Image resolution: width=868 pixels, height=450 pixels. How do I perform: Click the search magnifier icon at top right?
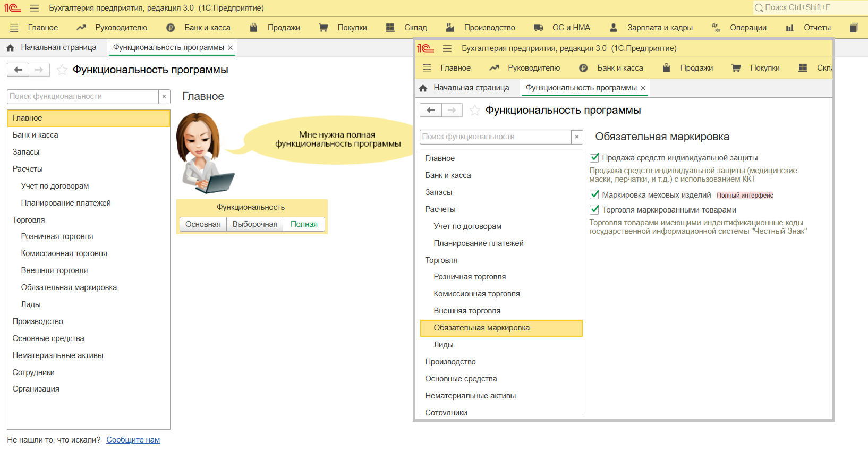pyautogui.click(x=759, y=8)
